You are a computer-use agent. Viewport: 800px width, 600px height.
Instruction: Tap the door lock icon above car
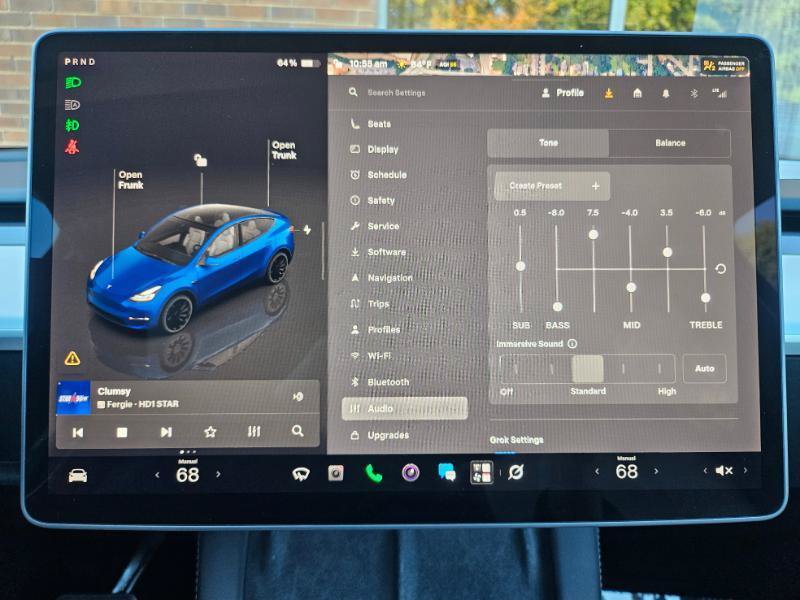coord(201,160)
